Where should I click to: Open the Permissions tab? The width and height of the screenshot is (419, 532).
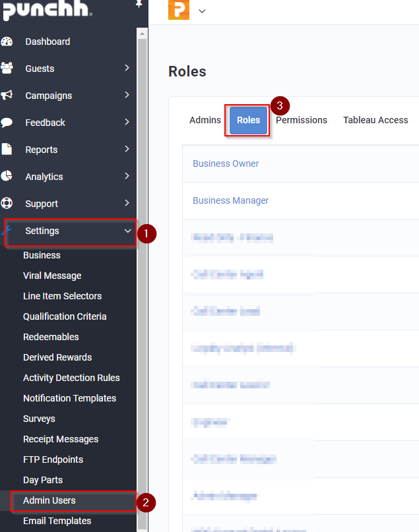(301, 120)
